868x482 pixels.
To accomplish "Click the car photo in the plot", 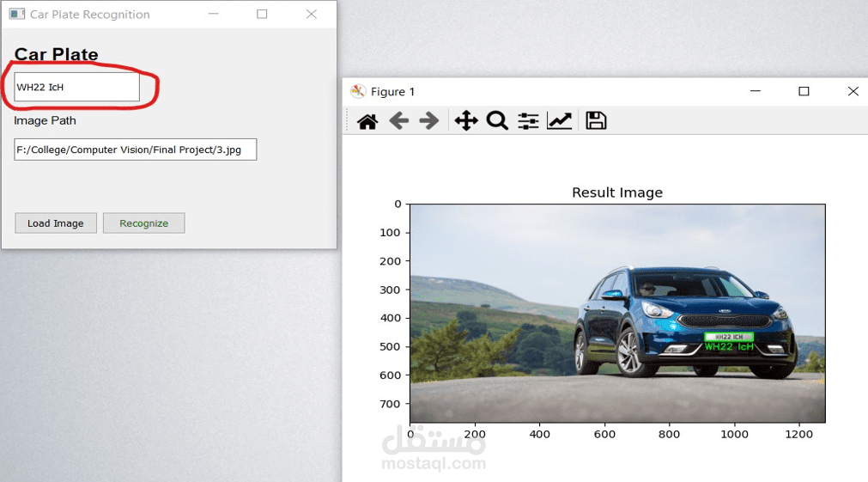I will [x=618, y=314].
